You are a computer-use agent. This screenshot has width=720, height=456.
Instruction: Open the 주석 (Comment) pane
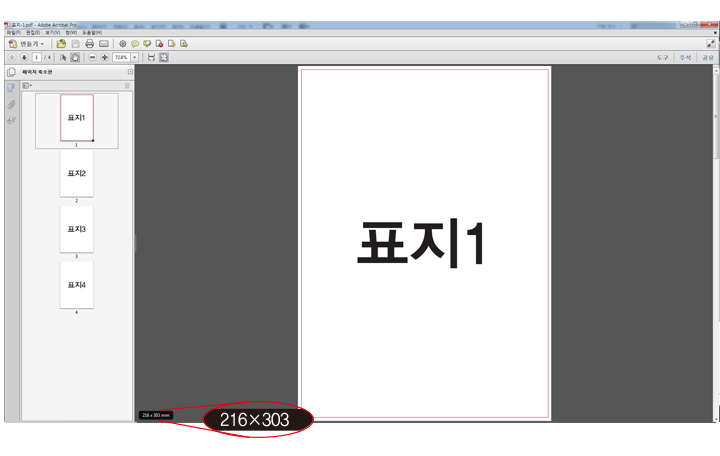click(686, 58)
